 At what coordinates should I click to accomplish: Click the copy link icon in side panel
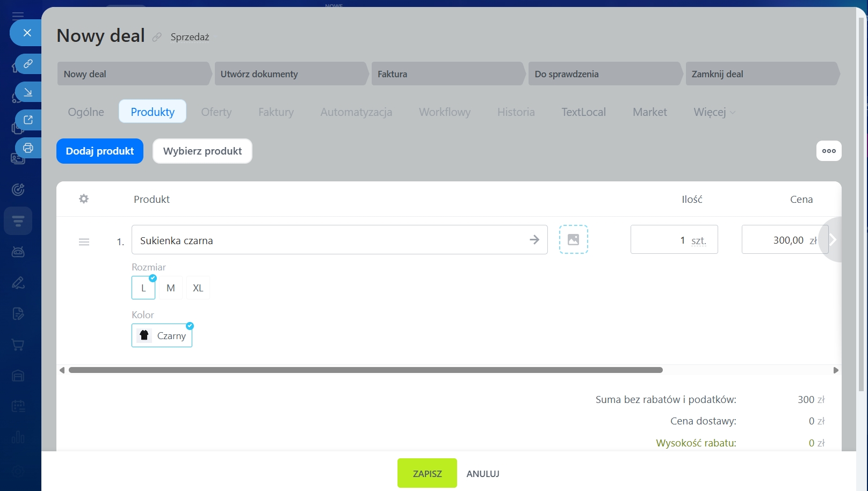(28, 64)
